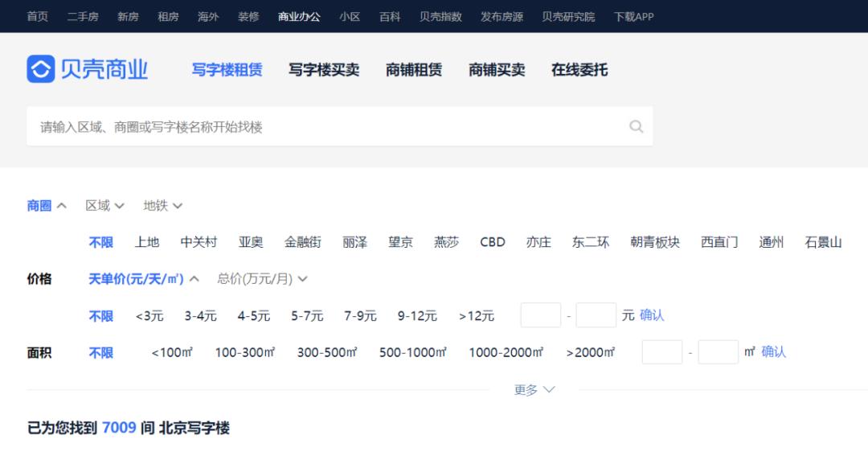Select 不限 in the 面积 row
This screenshot has width=868, height=452.
(x=100, y=352)
